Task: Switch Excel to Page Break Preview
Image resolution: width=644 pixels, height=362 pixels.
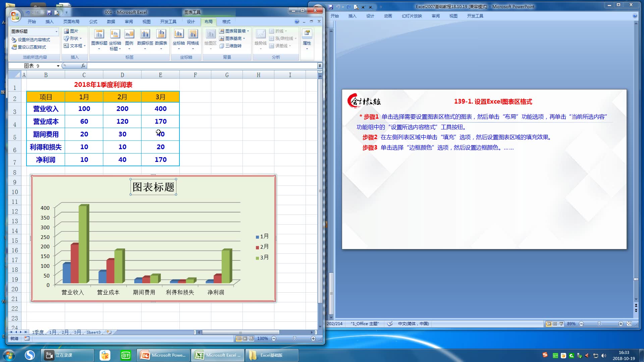Action: coord(251,339)
